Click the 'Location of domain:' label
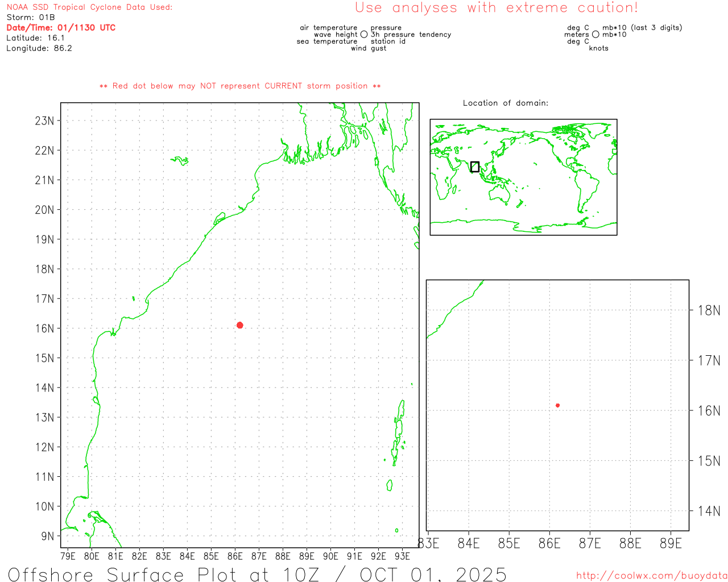Viewport: 728px width, 582px height. pos(505,103)
